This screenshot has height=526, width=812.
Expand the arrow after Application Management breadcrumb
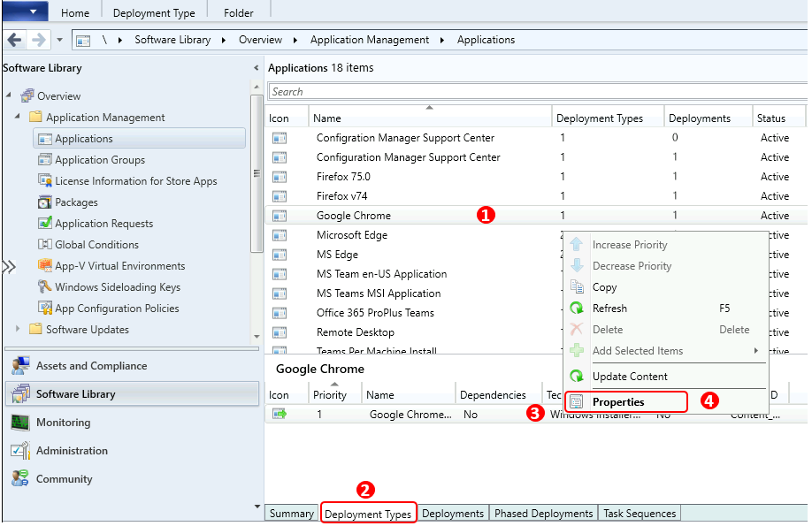click(x=442, y=40)
